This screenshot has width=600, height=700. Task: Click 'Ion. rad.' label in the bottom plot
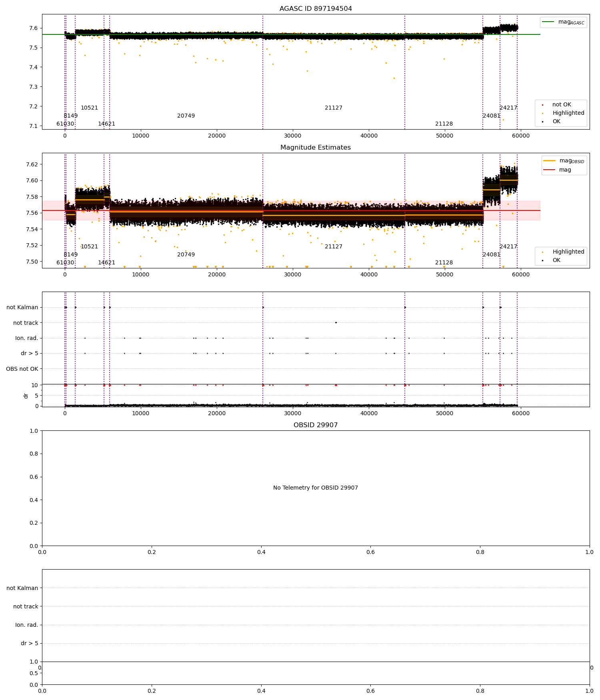27,625
